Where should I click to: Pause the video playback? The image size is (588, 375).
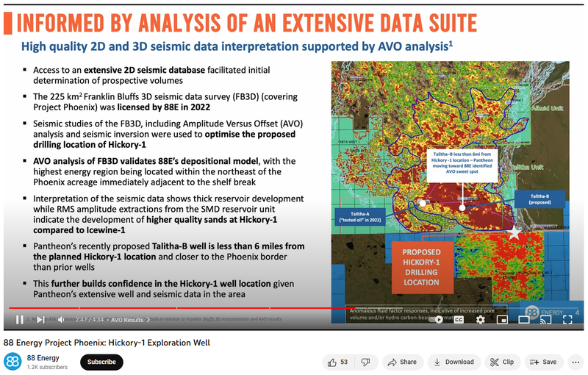[20, 320]
